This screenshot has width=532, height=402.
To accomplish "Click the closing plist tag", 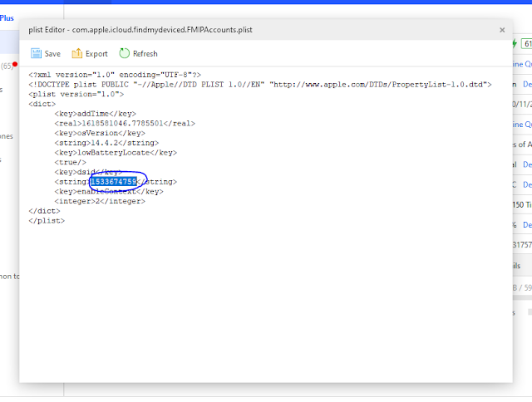I will (x=47, y=221).
